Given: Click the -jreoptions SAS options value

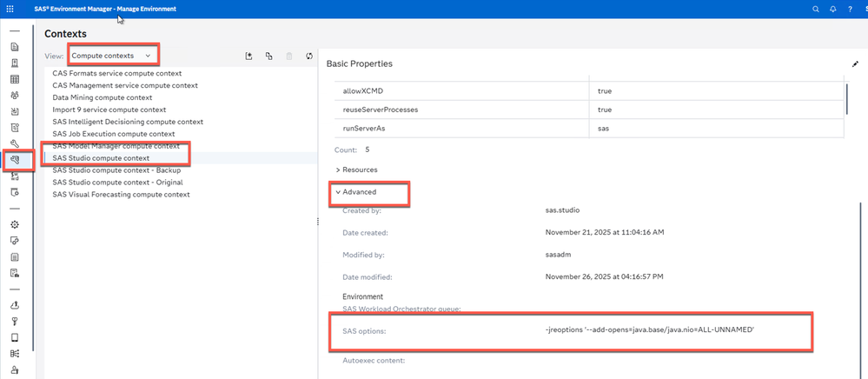Looking at the screenshot, I should click(650, 329).
